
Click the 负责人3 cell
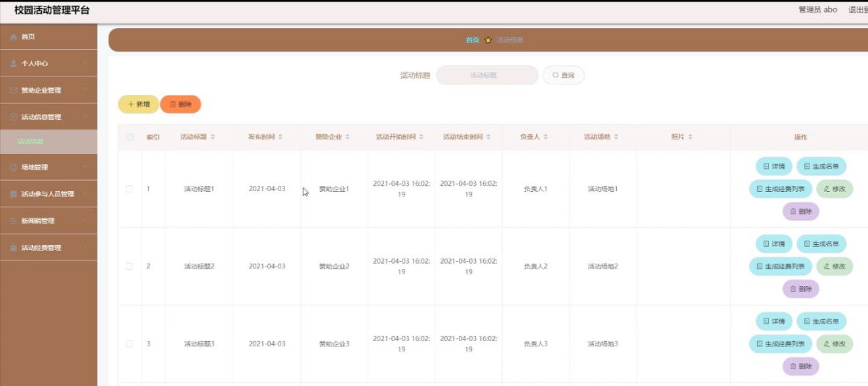point(535,344)
